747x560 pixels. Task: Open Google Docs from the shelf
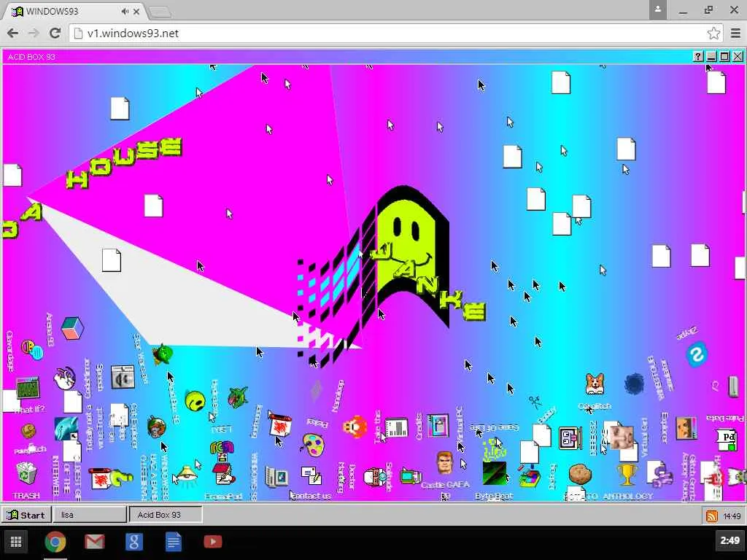(x=174, y=542)
